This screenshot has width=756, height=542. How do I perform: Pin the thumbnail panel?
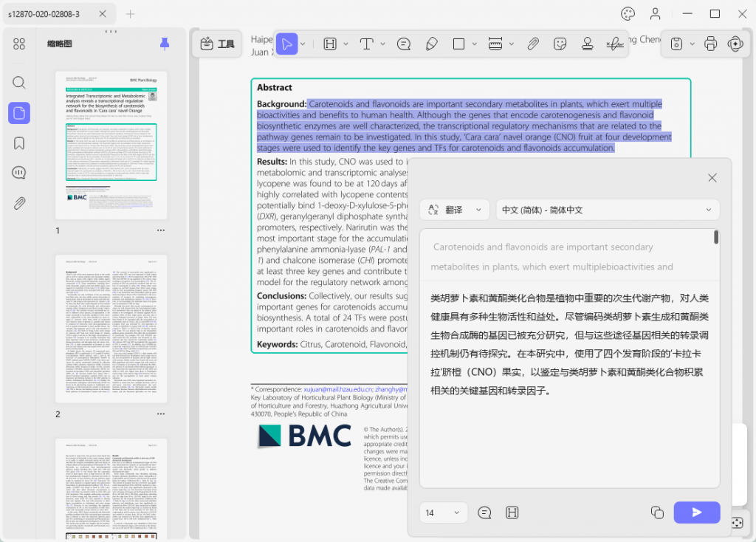(x=165, y=44)
